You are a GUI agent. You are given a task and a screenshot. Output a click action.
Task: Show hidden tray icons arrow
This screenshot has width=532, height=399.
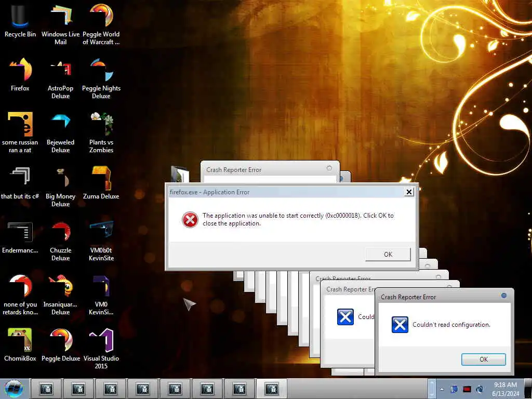pos(442,389)
